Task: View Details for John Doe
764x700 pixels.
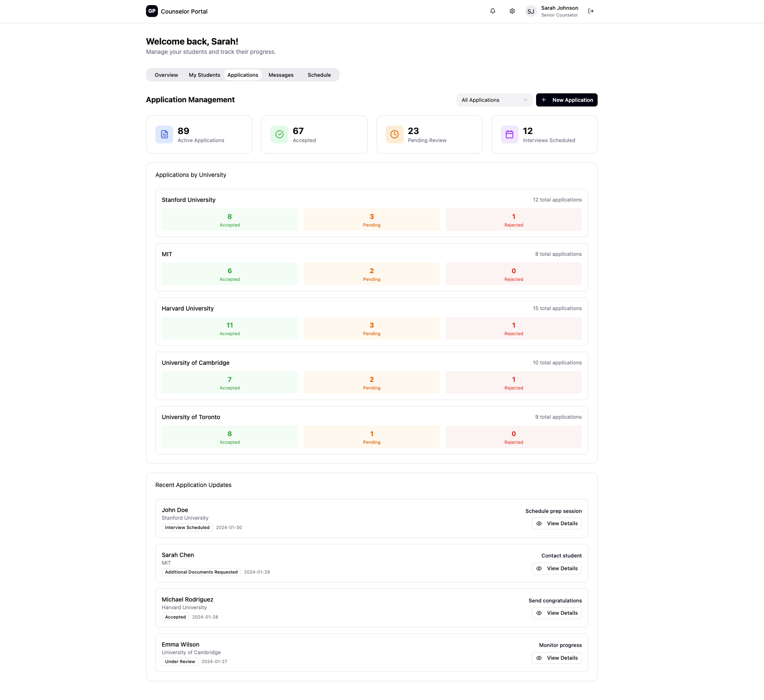Action: click(556, 524)
